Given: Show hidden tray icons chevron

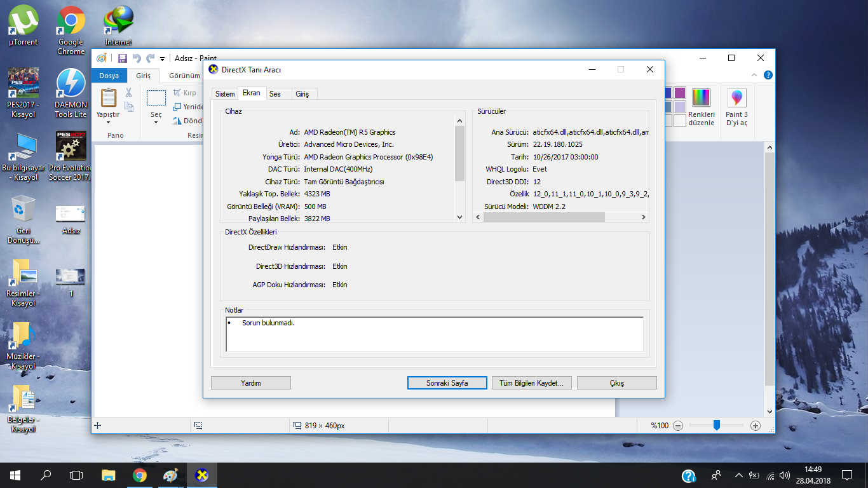Looking at the screenshot, I should tap(739, 475).
